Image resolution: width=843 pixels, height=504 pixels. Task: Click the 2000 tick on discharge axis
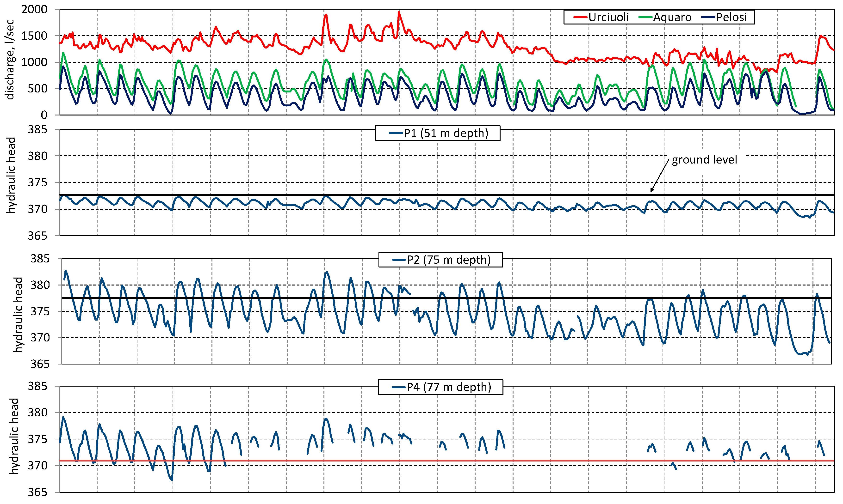pos(34,9)
